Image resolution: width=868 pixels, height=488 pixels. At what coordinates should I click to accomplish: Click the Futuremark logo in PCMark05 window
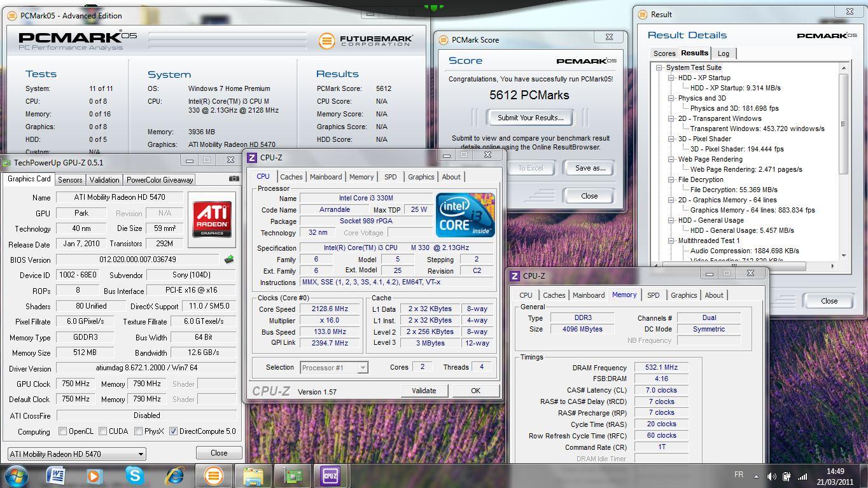click(x=366, y=41)
